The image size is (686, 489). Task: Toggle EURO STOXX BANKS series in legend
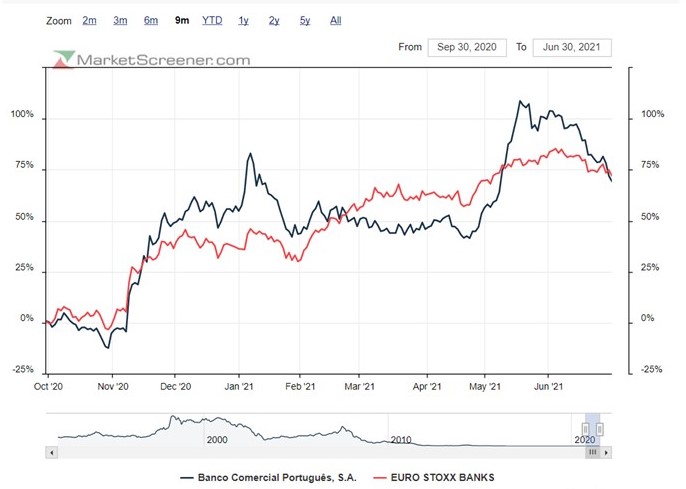[434, 478]
